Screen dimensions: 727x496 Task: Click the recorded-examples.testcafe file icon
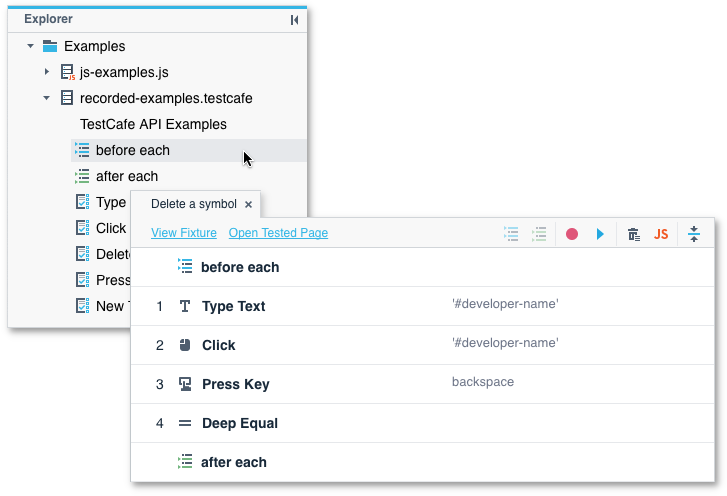coord(67,98)
